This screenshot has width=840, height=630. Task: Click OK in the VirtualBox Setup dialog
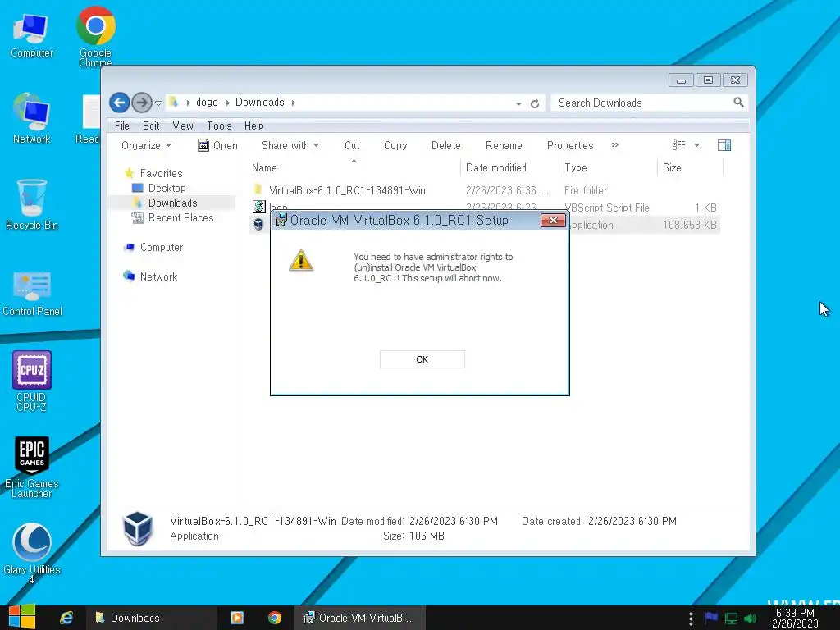(422, 359)
